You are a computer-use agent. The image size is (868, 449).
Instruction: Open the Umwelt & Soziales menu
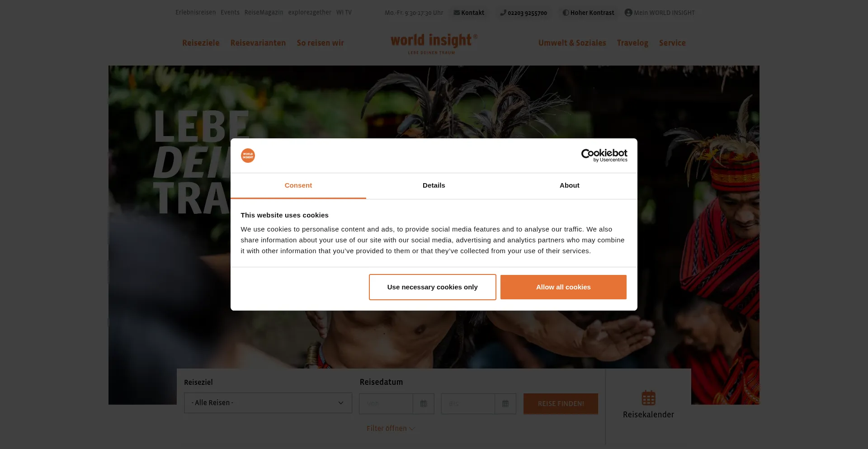tap(572, 43)
